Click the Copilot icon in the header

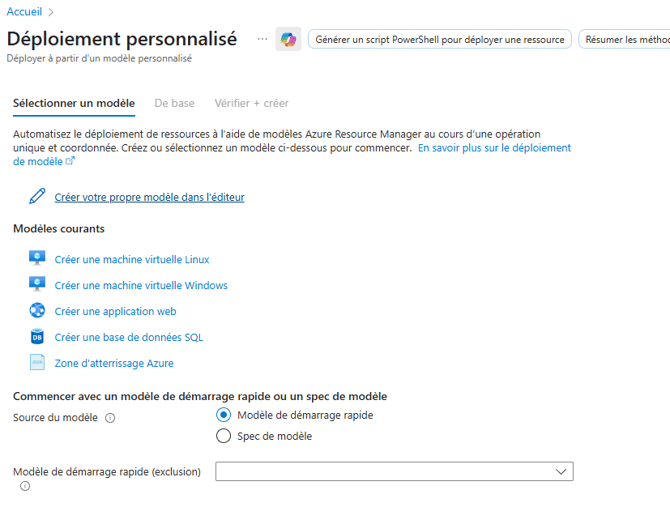tap(288, 39)
